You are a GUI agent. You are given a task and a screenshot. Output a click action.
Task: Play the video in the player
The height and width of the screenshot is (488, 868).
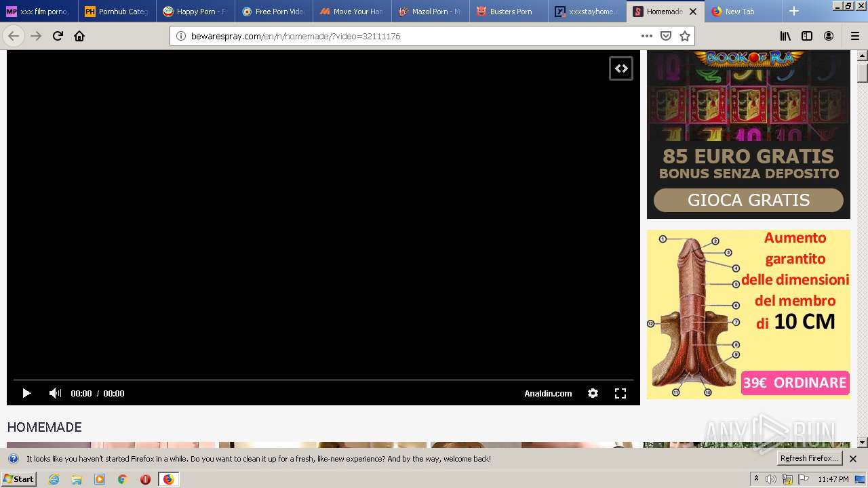coord(26,393)
